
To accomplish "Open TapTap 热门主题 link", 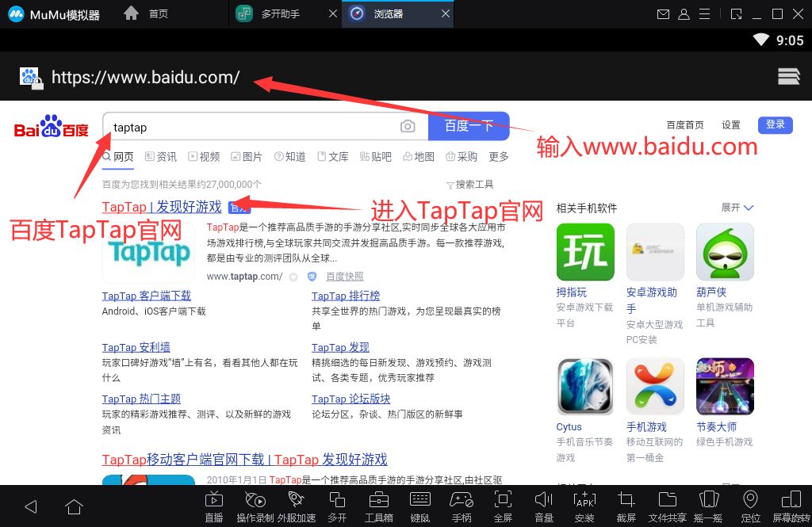I will click(141, 399).
